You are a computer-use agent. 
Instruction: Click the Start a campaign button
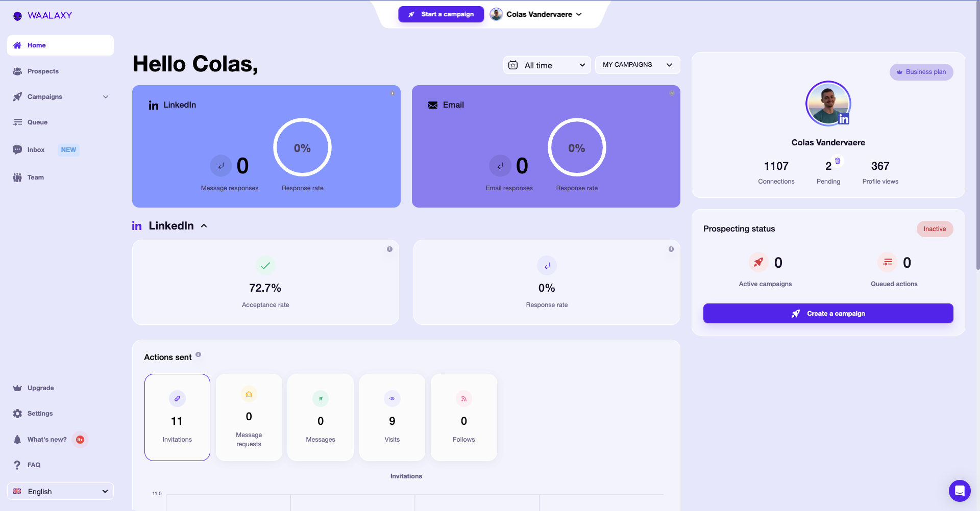(441, 14)
